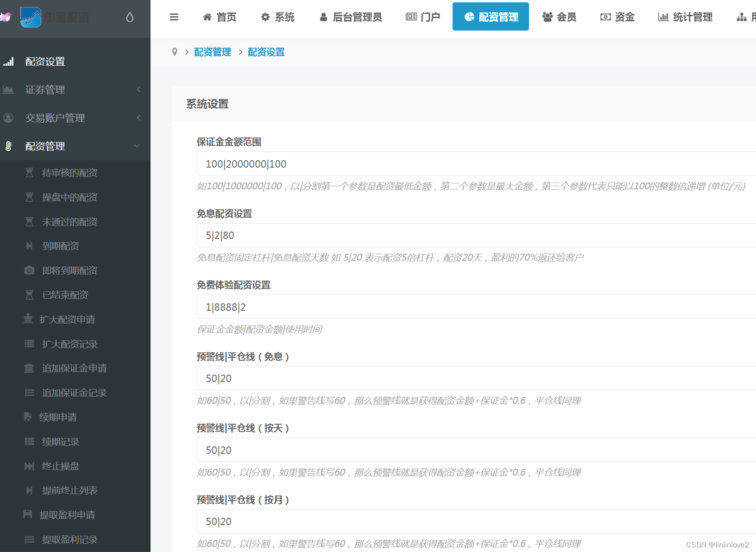Screen dimensions: 756x552
Task: Click save disk icon beside 提取盈利申请
Action: [28, 514]
